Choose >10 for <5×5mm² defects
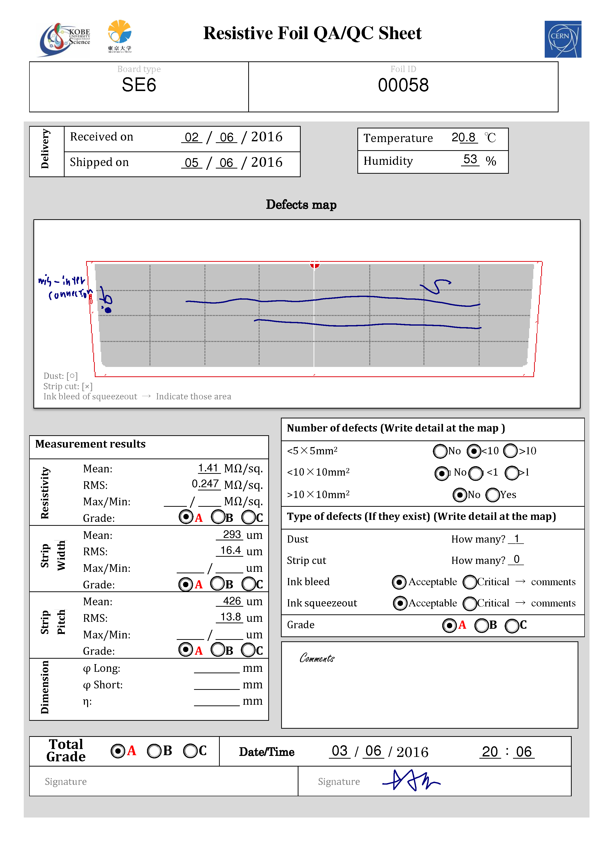Image resolution: width=614 pixels, height=868 pixels. [x=510, y=451]
